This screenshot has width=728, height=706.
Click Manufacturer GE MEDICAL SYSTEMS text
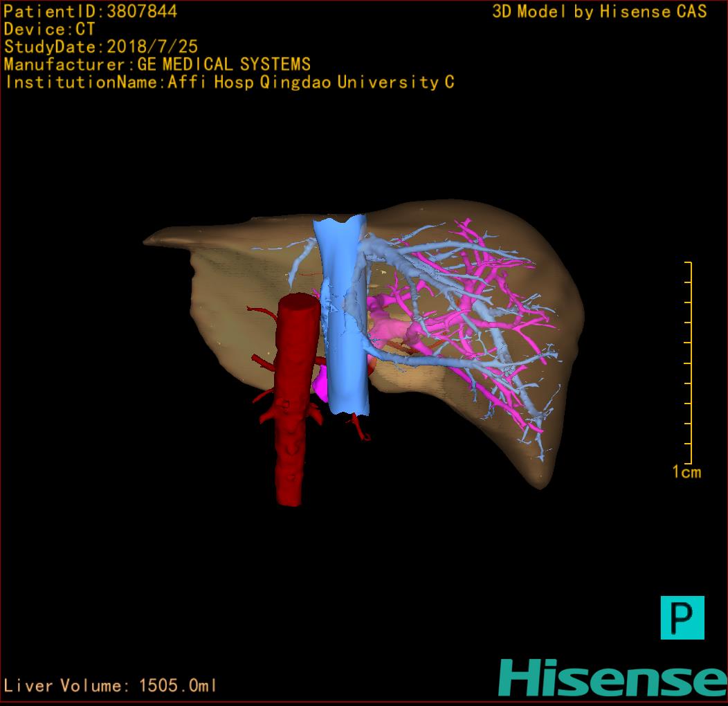(157, 65)
